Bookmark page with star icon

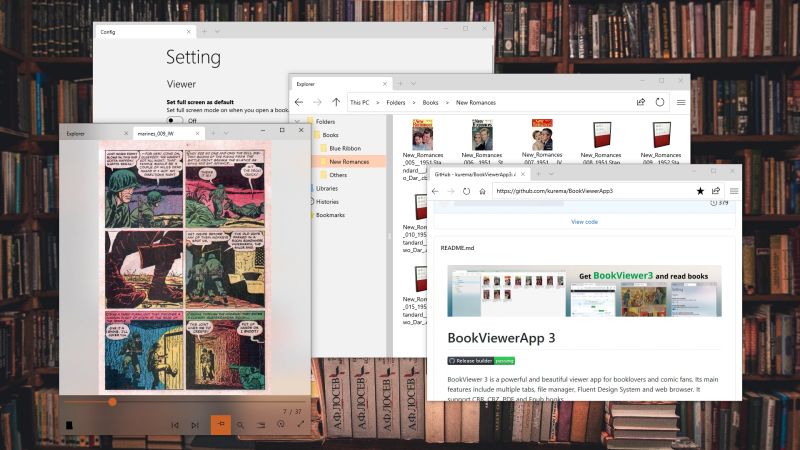[700, 191]
